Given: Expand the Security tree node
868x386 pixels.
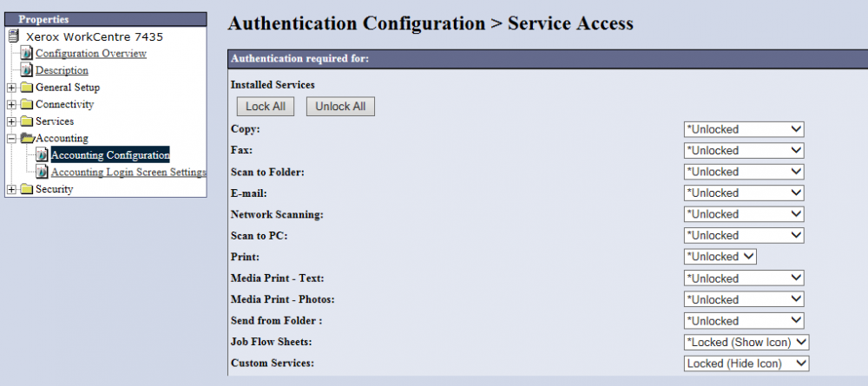Looking at the screenshot, I should tap(11, 189).
